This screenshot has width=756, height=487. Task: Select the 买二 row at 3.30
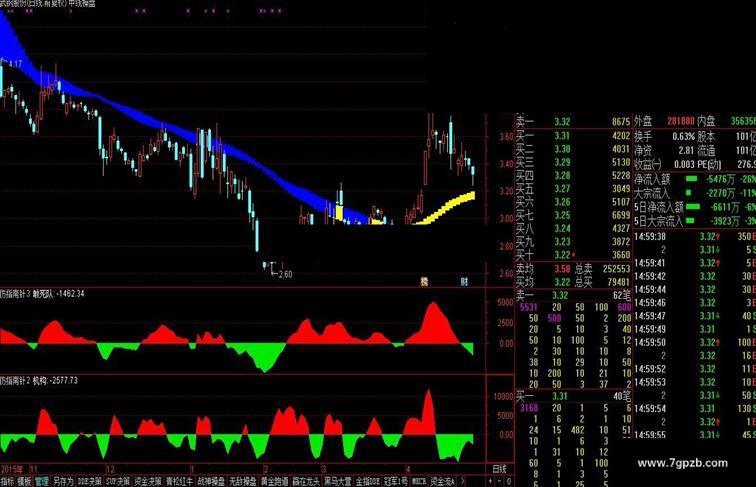pos(573,149)
